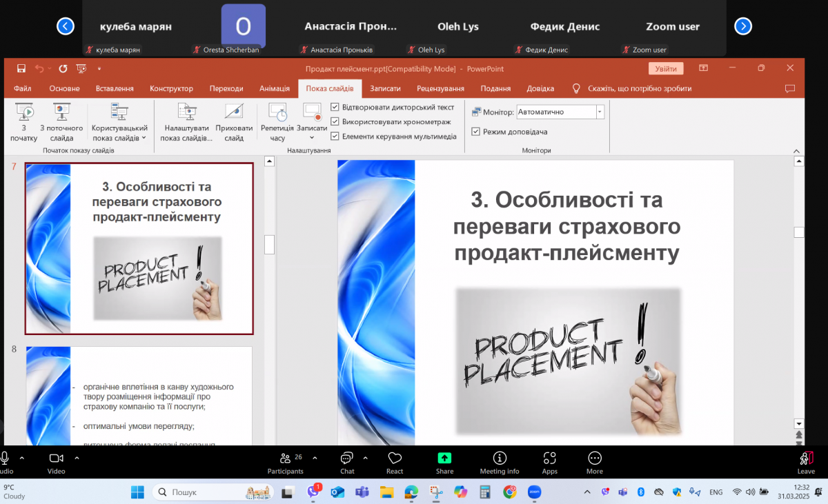Click the Zoom Share screen icon
Screen dimensions: 828x504
[444, 458]
